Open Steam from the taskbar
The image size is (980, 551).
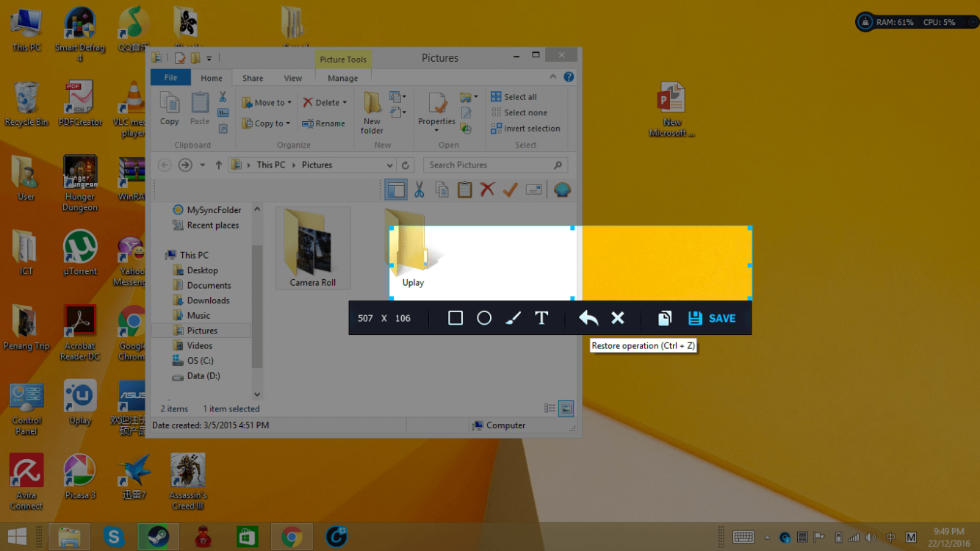158,537
